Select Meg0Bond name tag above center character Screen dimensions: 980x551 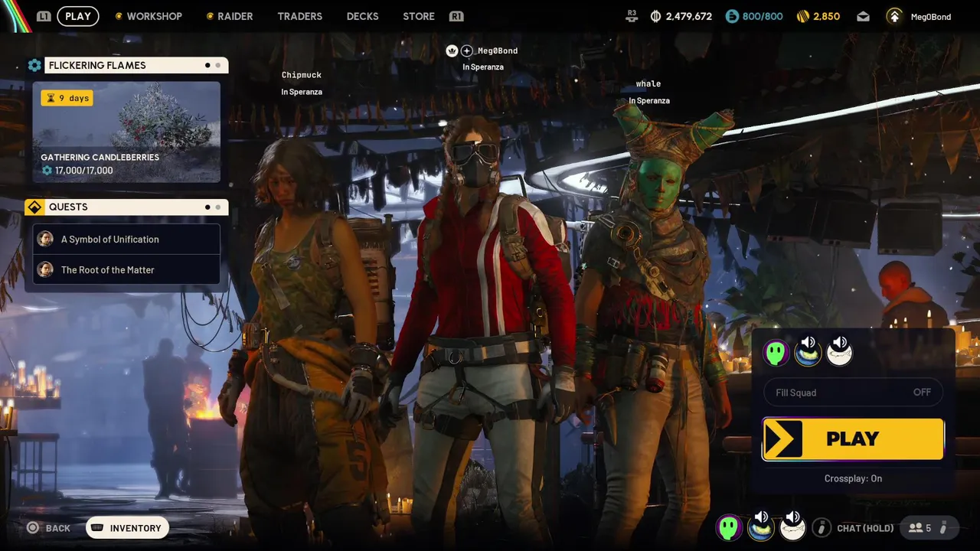tap(498, 51)
